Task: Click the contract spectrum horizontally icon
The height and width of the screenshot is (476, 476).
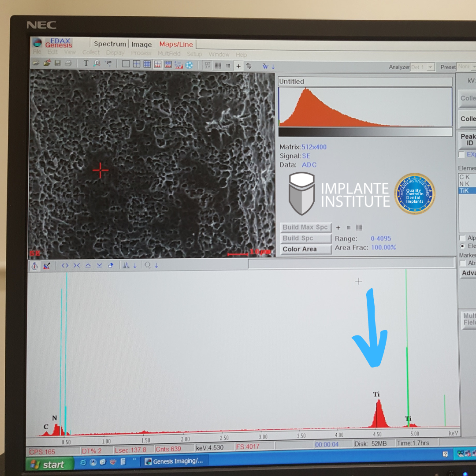Action: (x=77, y=265)
